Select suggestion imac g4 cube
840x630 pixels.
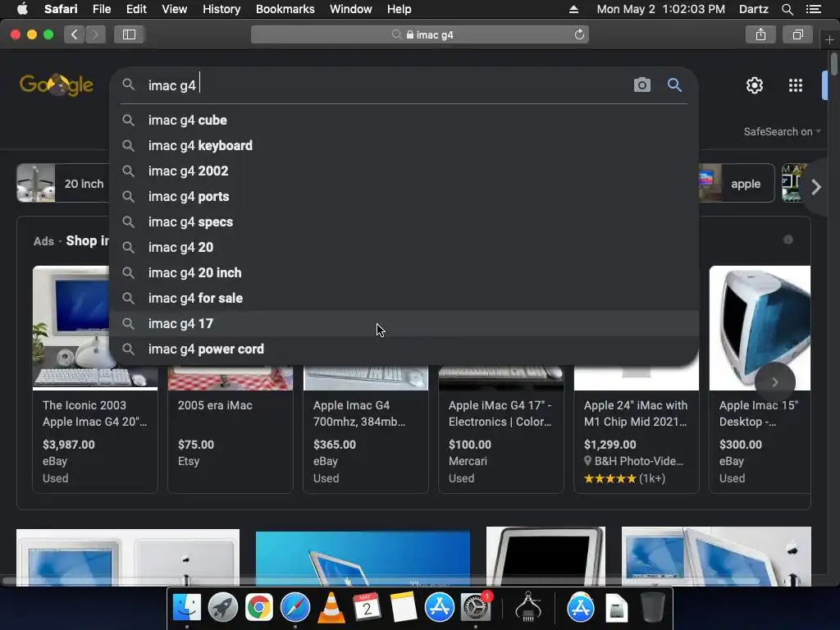pos(404,120)
